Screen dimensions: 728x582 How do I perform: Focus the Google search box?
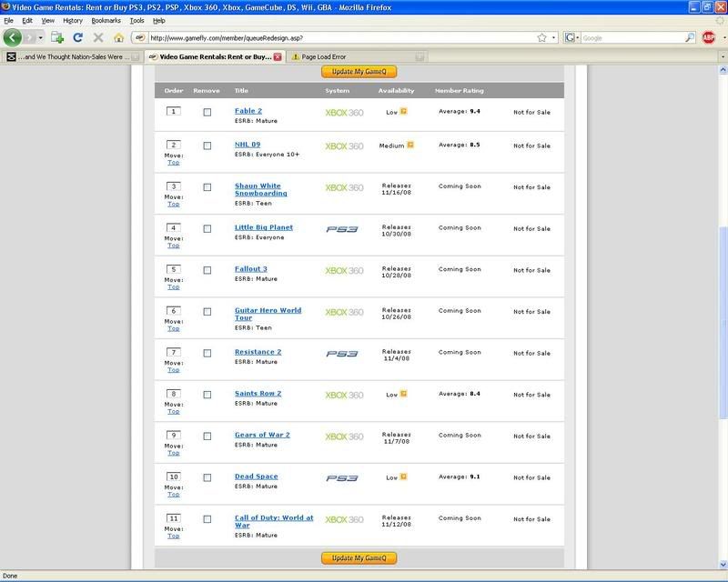[632, 37]
